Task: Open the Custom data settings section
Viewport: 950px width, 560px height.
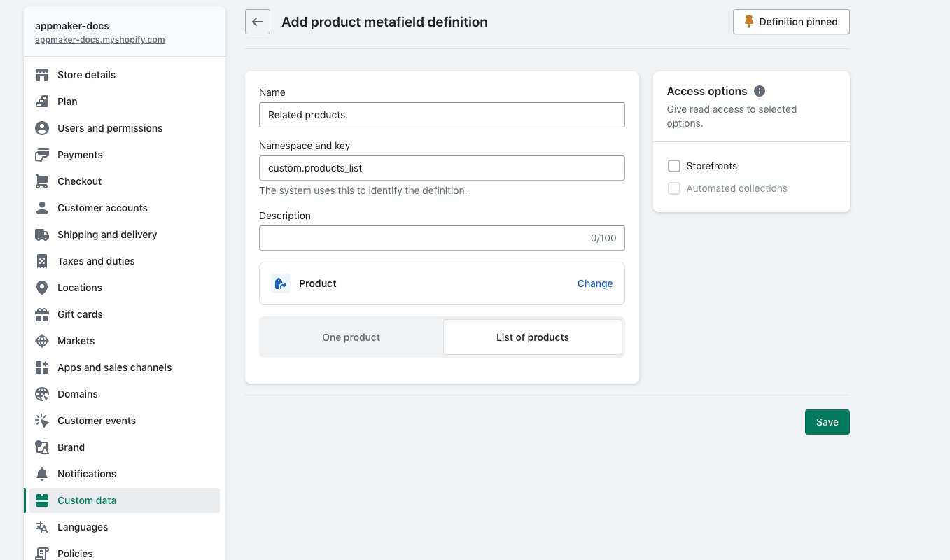Action: click(x=87, y=500)
